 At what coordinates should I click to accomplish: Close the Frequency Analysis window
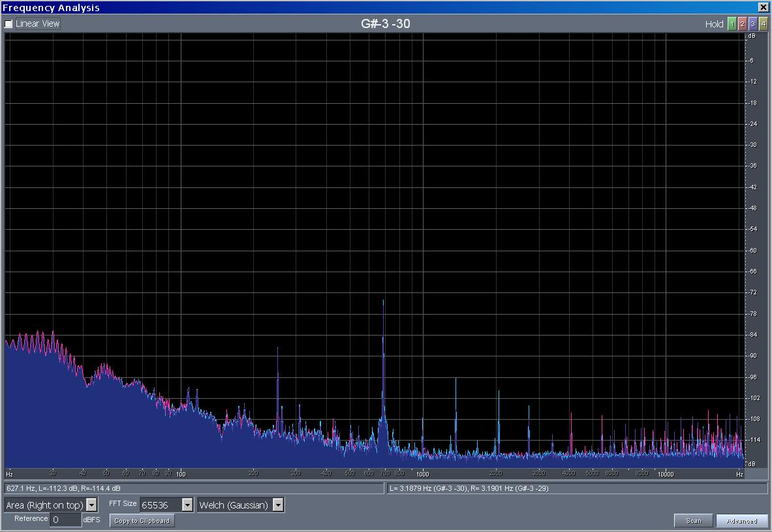763,7
